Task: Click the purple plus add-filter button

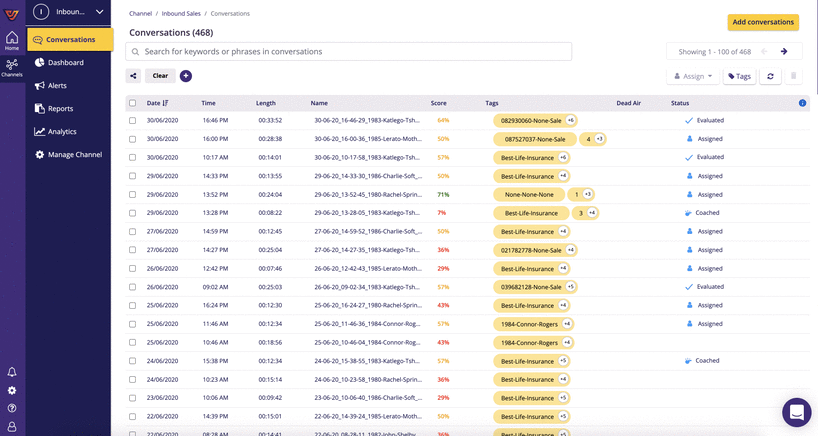Action: tap(186, 76)
